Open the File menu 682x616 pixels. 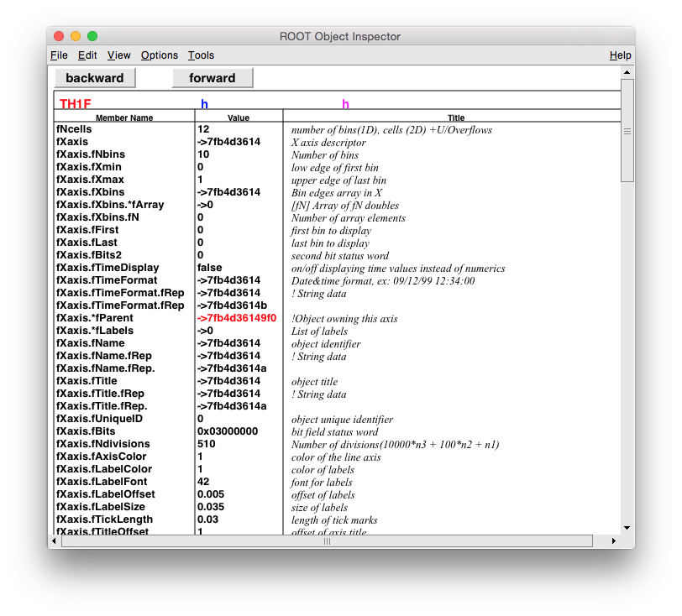pyautogui.click(x=59, y=55)
